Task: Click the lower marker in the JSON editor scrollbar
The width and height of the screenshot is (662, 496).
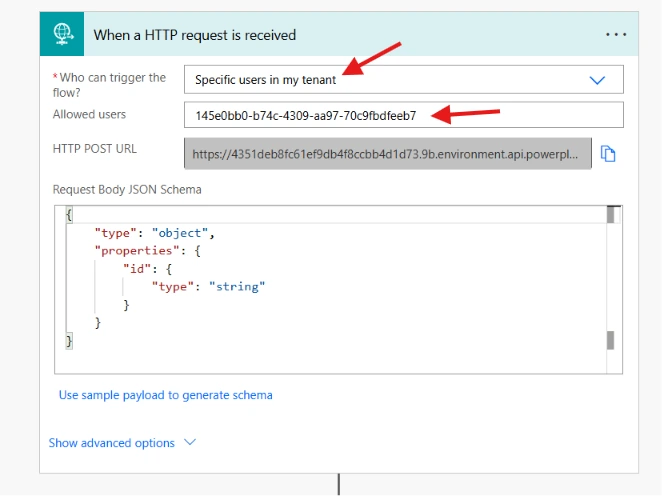Action: click(610, 340)
